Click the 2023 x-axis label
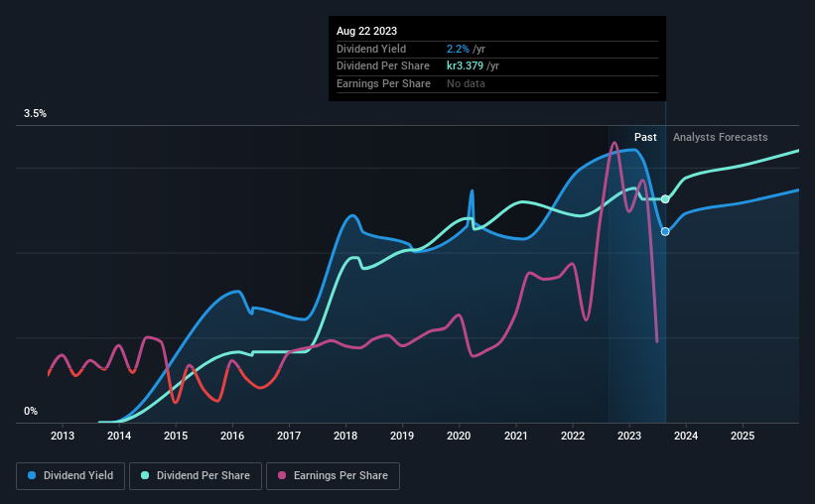The width and height of the screenshot is (815, 504). pyautogui.click(x=629, y=436)
